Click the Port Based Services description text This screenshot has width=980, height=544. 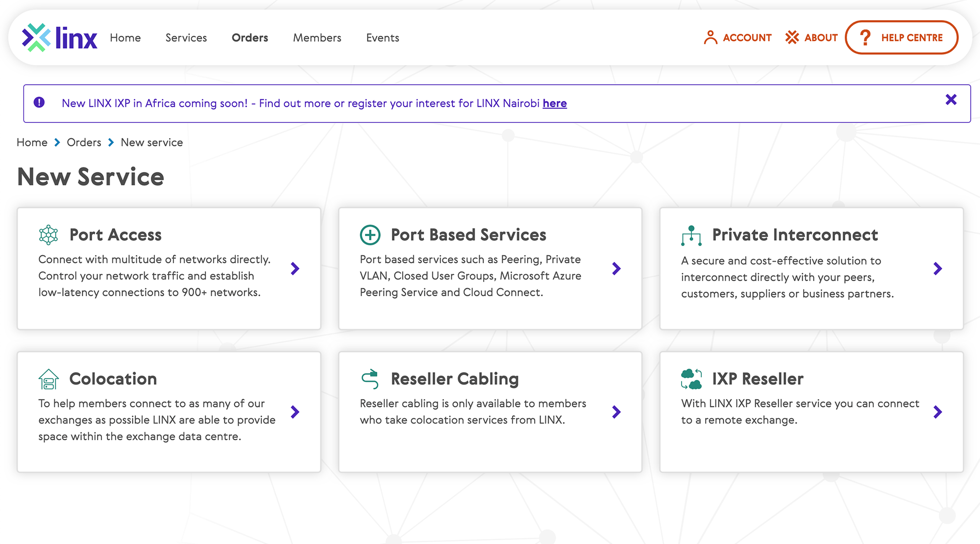pos(470,276)
